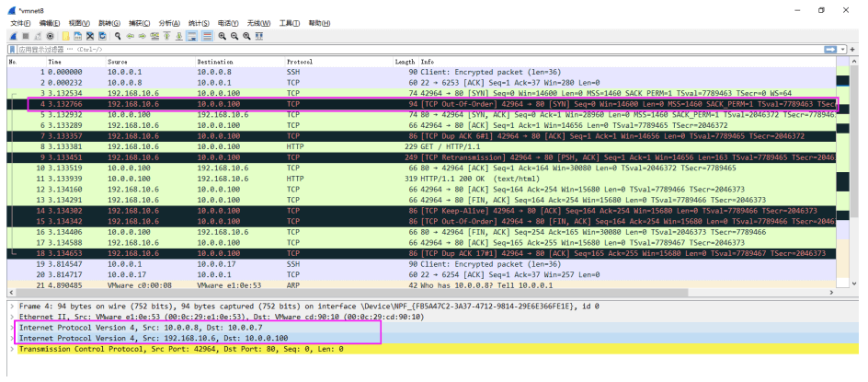Open capture options dialog icon
868x382 pixels.
pos(50,36)
